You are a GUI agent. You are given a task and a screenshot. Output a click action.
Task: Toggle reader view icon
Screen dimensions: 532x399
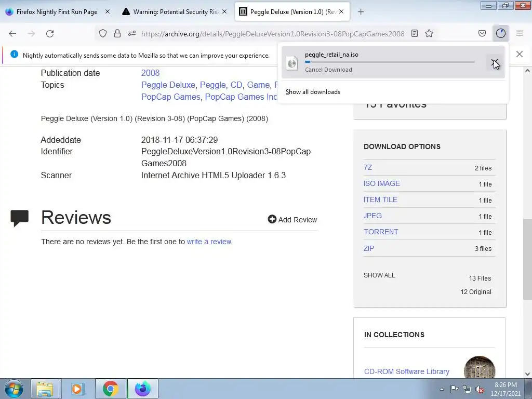pyautogui.click(x=415, y=33)
